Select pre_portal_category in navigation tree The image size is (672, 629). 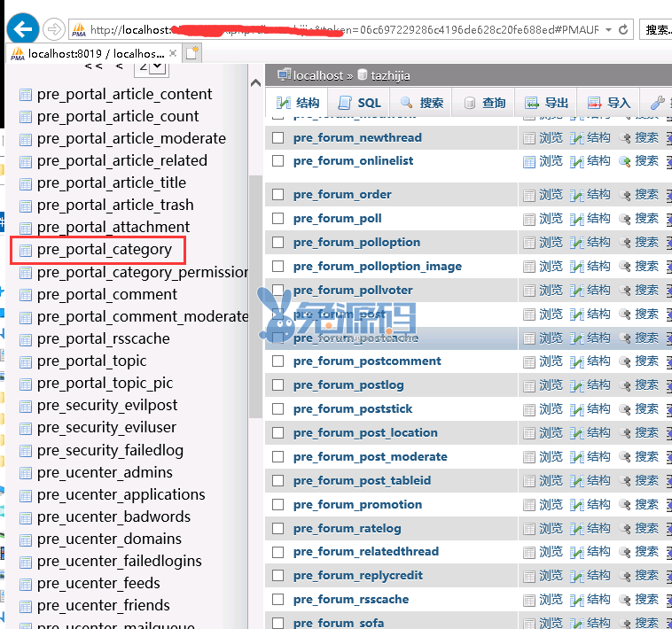point(104,249)
